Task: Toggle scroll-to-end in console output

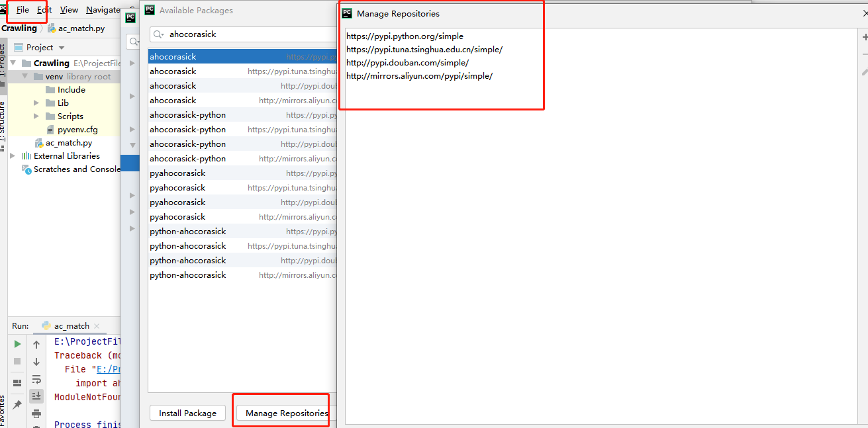Action: [x=36, y=397]
